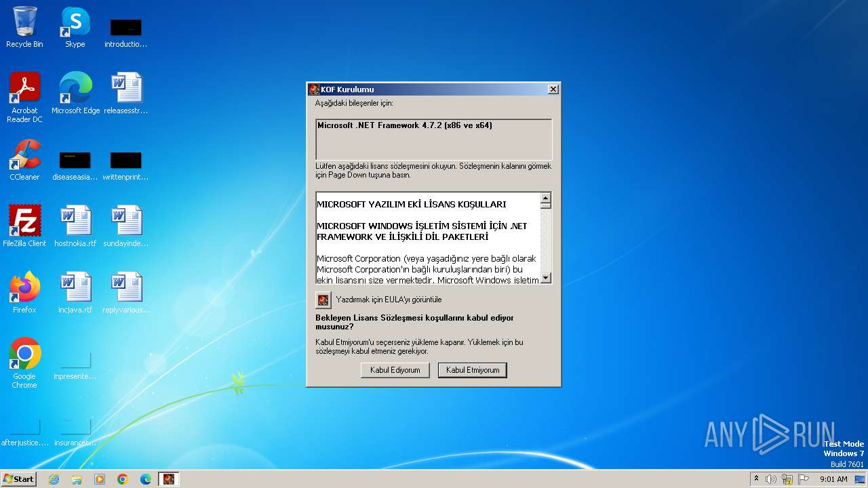Screen dimensions: 868x488
Task: Open Windows Explorer from taskbar
Action: click(x=77, y=479)
